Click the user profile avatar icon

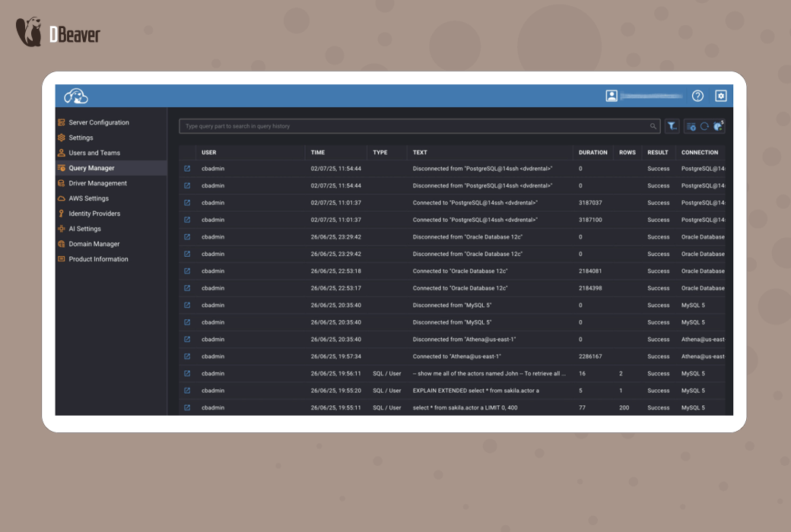click(x=612, y=96)
